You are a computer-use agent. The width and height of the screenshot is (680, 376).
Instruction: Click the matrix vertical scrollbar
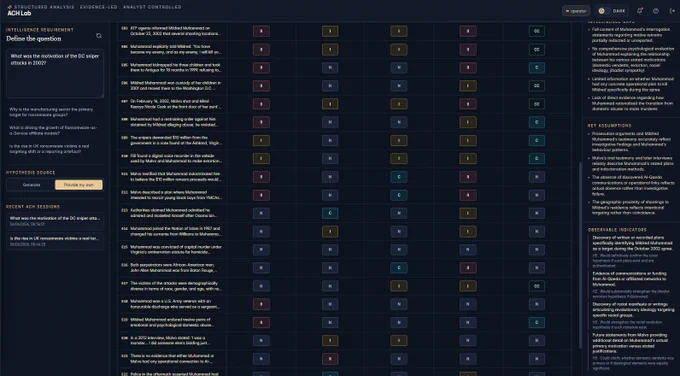click(x=580, y=255)
